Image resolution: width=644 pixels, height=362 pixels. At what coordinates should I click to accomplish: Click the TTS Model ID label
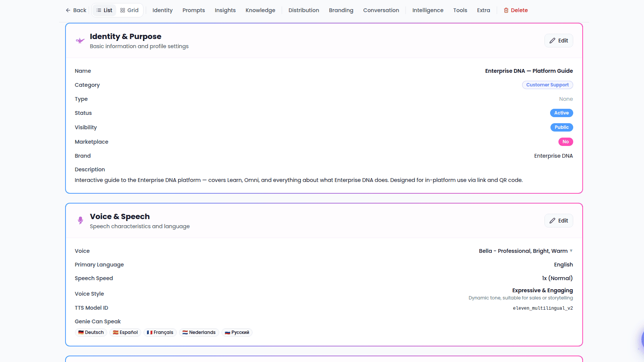coord(91,308)
